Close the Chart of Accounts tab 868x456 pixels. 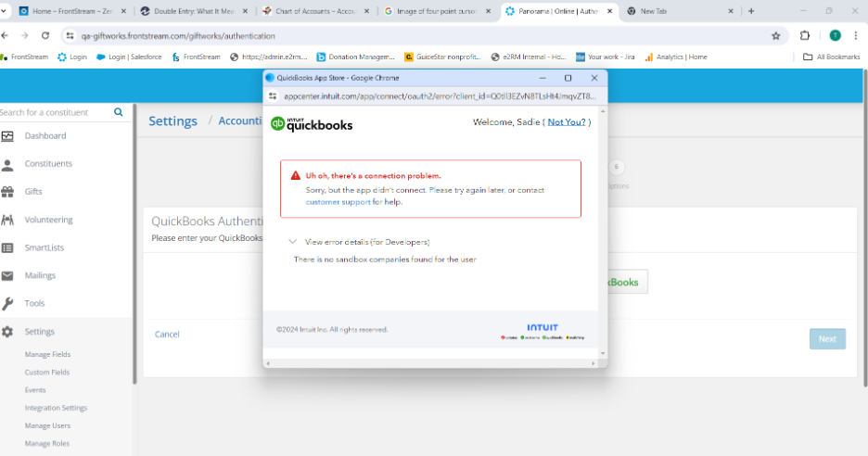click(366, 11)
